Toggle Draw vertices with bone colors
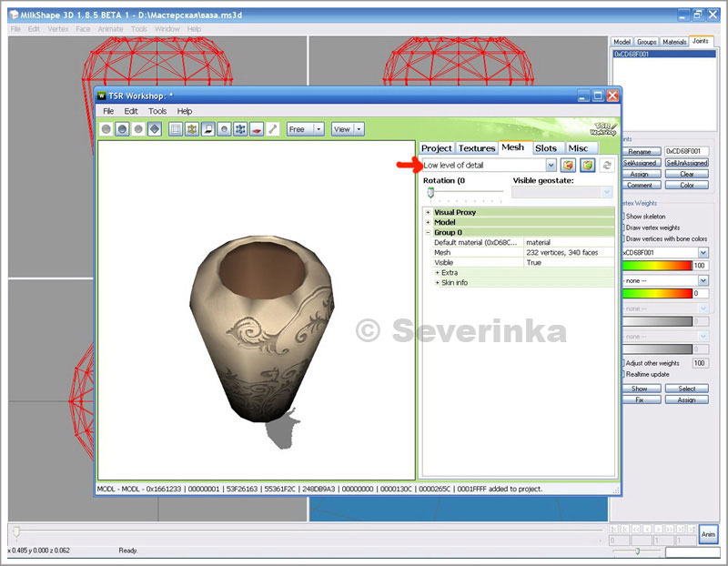The width and height of the screenshot is (728, 566). click(x=622, y=238)
